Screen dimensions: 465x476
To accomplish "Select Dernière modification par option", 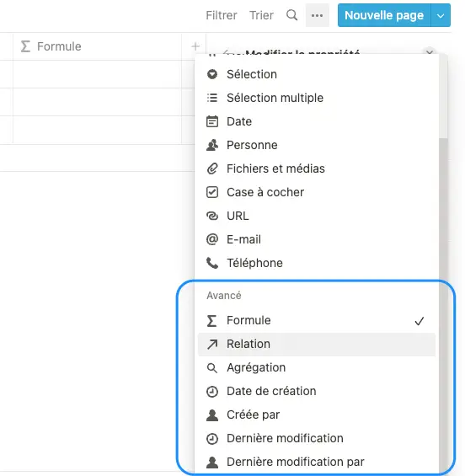I will click(x=317, y=462).
